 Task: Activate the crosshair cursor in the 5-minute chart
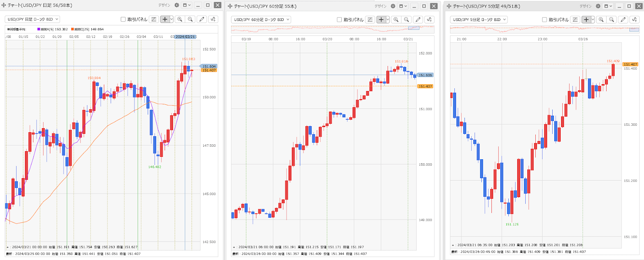[586, 20]
